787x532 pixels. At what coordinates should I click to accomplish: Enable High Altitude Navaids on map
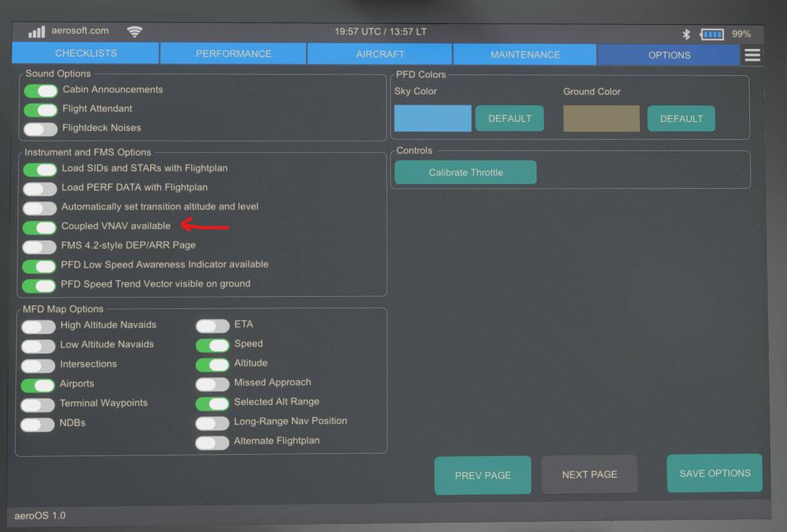39,326
